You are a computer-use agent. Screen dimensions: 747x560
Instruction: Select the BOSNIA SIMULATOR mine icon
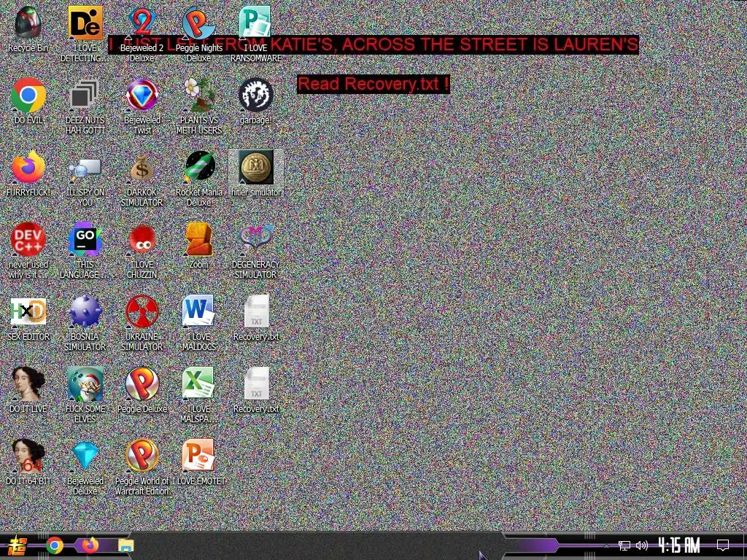pos(85,312)
